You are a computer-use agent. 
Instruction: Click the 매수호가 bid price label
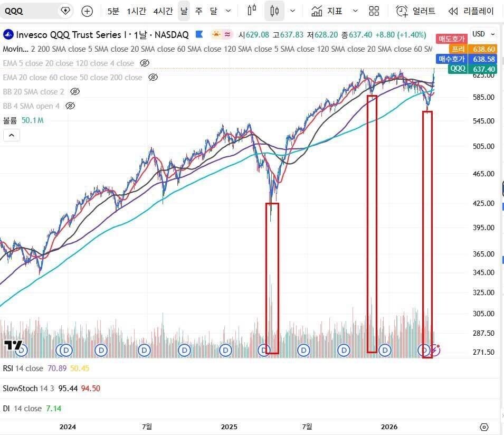click(451, 59)
